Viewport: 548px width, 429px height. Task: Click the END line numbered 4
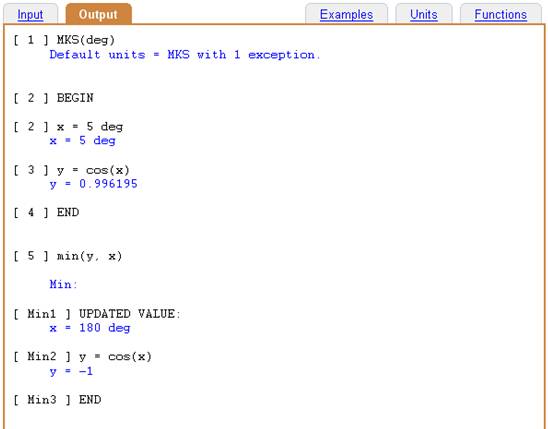(46, 212)
